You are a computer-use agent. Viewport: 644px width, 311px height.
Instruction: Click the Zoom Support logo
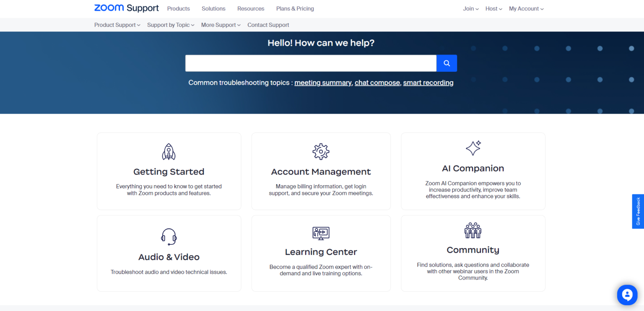(x=126, y=8)
